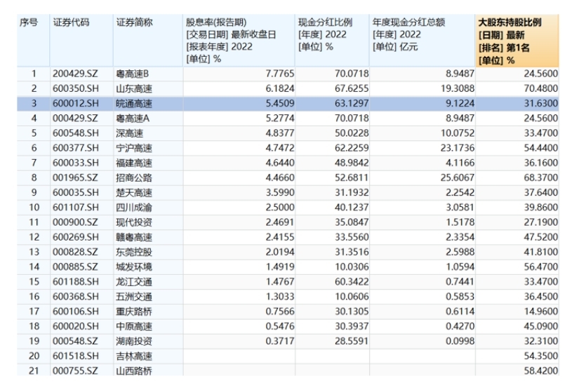Click the 证券简称 column header
This screenshot has height=392, width=572.
(148, 41)
